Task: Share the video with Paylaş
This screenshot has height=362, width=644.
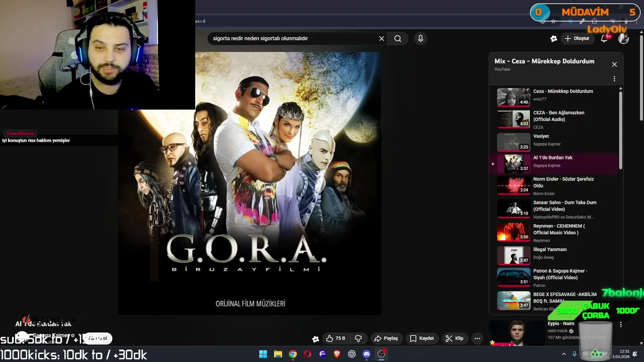Action: click(386, 338)
